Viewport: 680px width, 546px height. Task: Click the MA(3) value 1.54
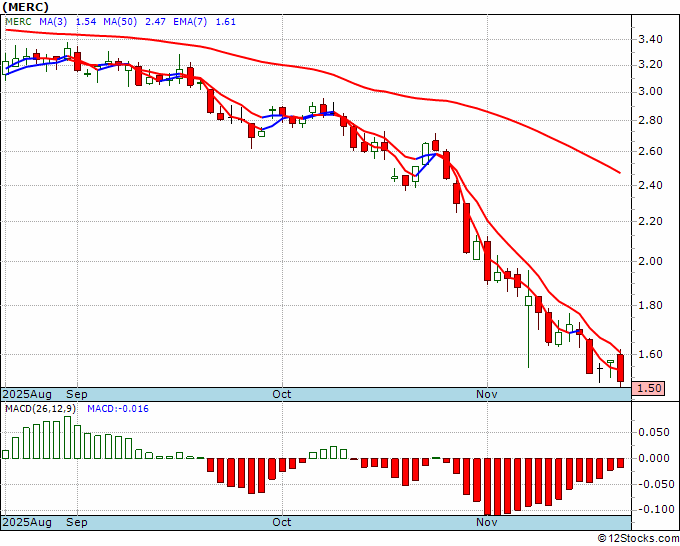[86, 22]
